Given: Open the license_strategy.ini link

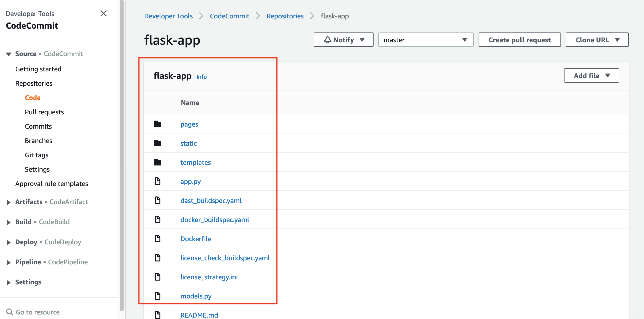Looking at the screenshot, I should coord(209,277).
